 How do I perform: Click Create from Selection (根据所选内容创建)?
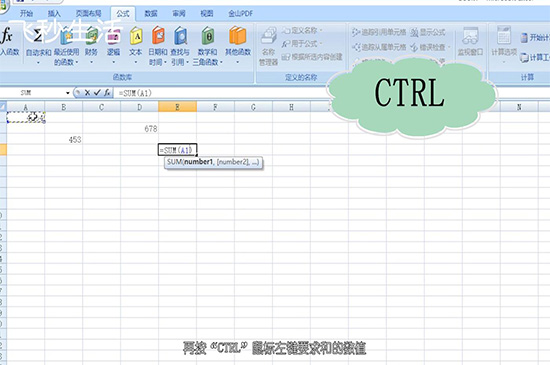click(x=312, y=57)
